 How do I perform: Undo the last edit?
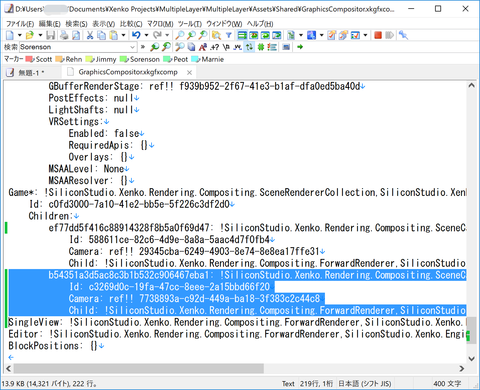136,35
